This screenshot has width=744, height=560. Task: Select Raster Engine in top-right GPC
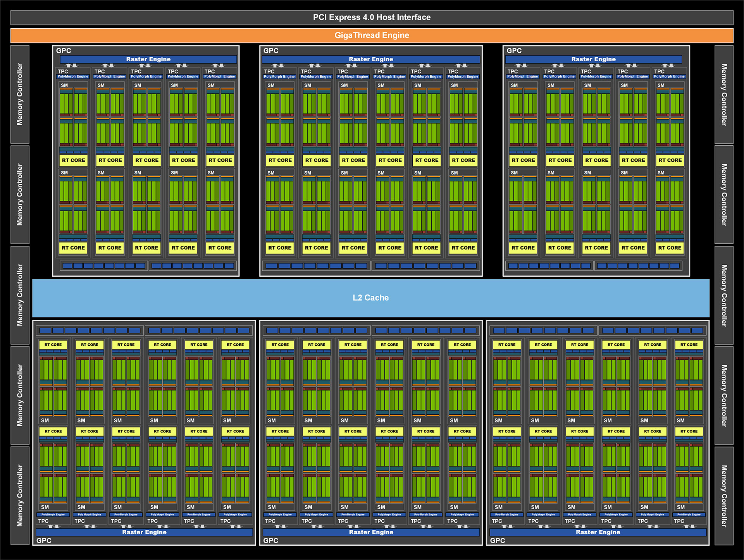tap(593, 59)
